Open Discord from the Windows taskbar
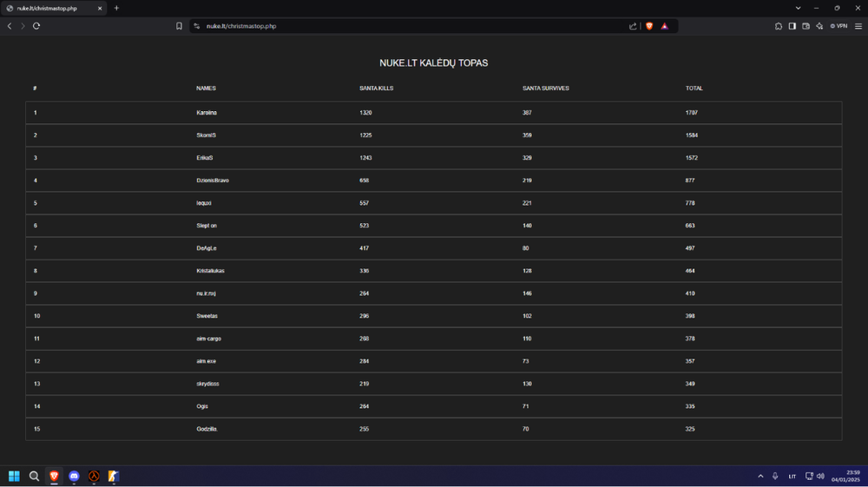The image size is (868, 487). point(74,477)
